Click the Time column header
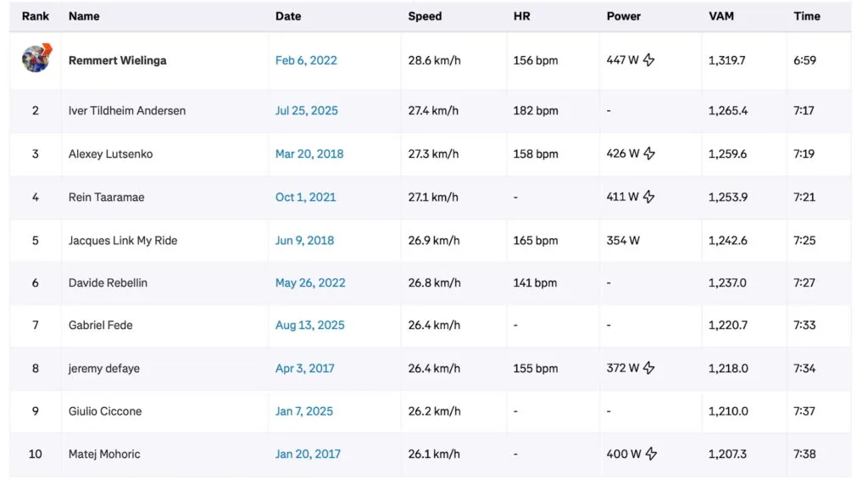 [x=807, y=16]
